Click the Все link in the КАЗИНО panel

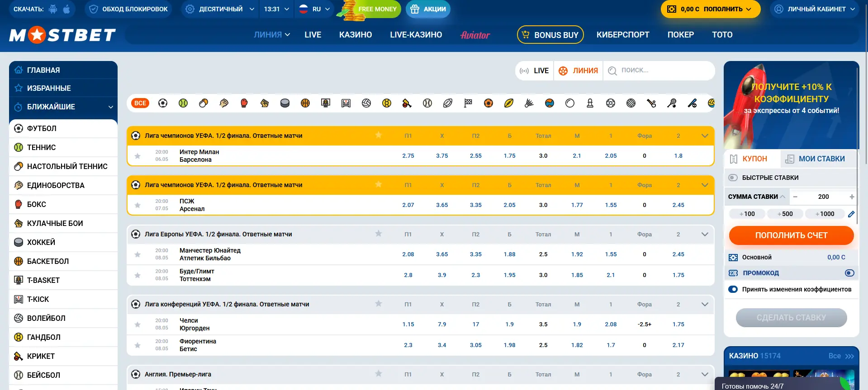(841, 356)
